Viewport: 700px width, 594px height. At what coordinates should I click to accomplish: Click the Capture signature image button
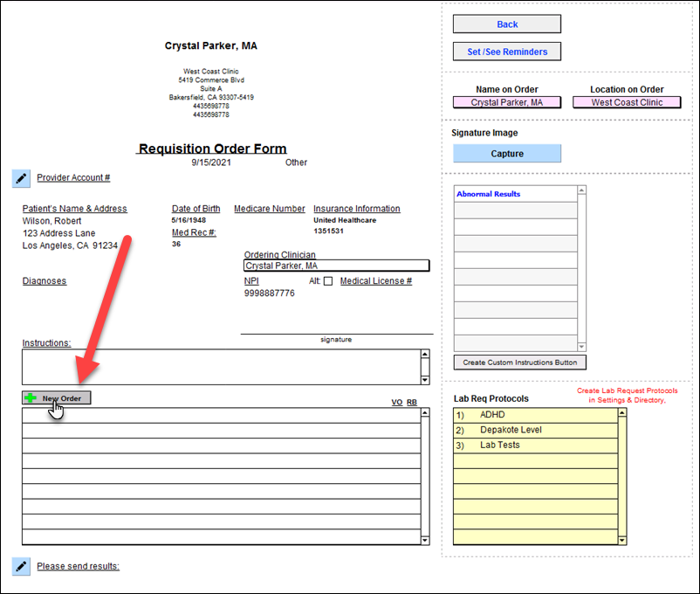coord(507,154)
